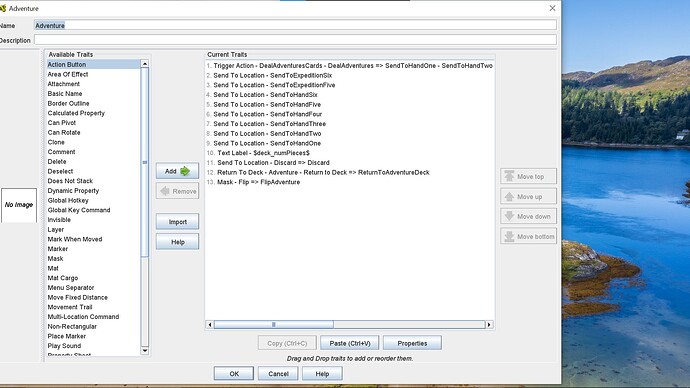The width and height of the screenshot is (690, 388).
Task: Select Area Of Effect trait
Action: point(93,74)
